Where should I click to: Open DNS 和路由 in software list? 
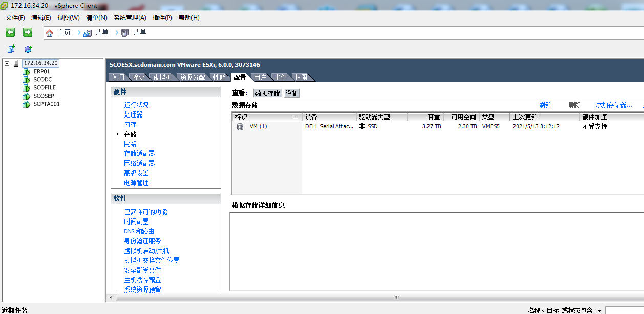click(x=139, y=231)
